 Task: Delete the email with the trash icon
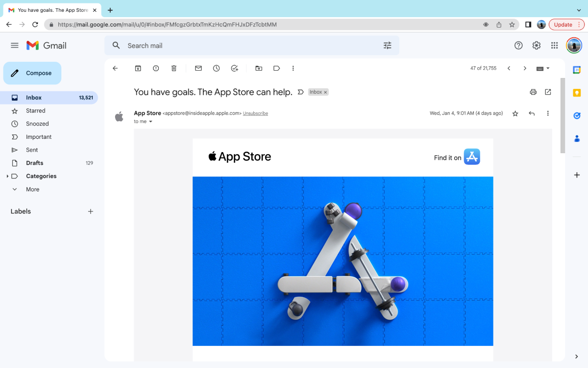pos(174,68)
